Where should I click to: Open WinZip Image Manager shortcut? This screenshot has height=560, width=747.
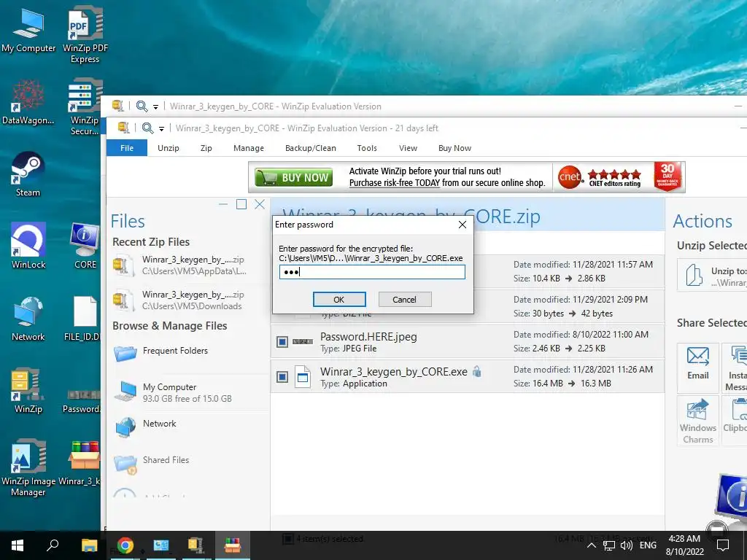[28, 468]
